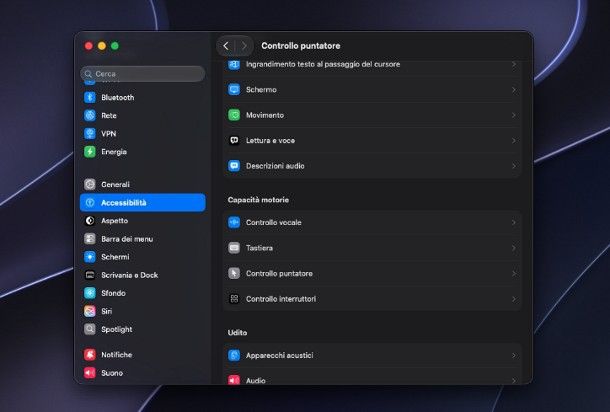Click the green Movimento icon
This screenshot has height=412, width=610.
coord(234,115)
